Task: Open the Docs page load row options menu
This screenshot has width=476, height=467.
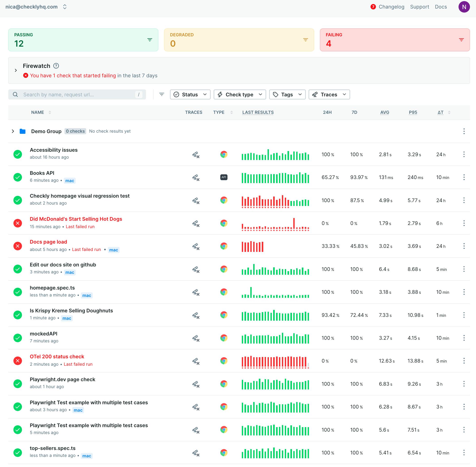Action: 464,246
